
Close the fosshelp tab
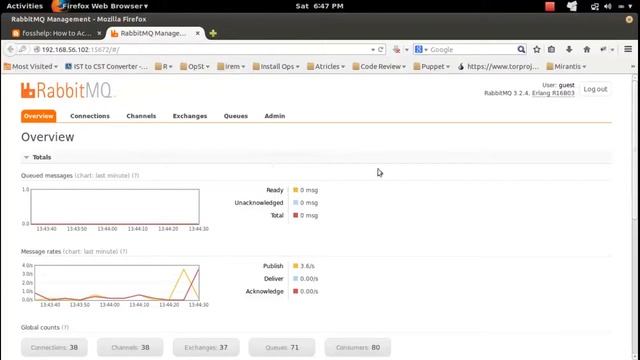(99, 33)
